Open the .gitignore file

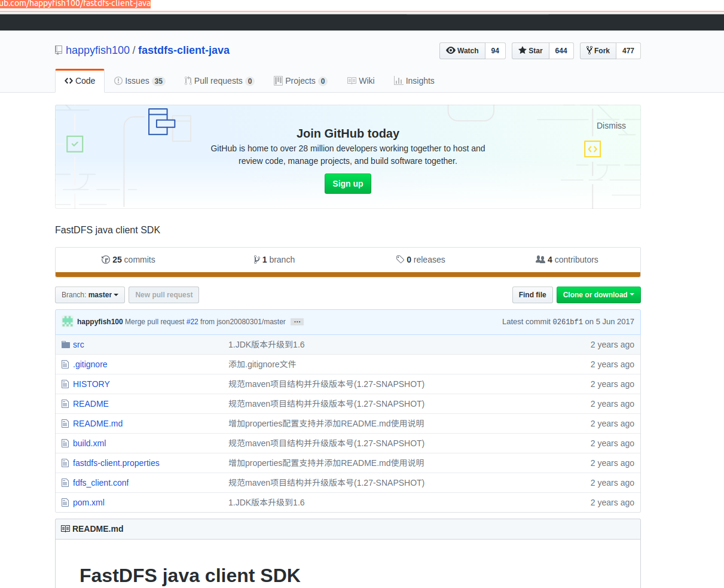(x=90, y=364)
